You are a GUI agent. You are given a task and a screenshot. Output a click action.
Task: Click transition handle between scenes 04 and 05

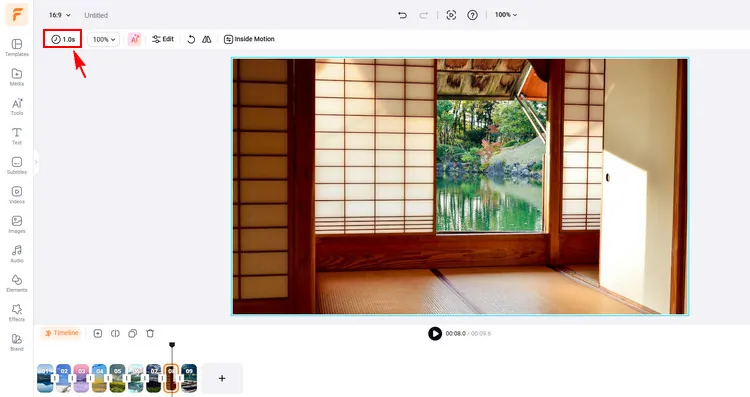[108, 378]
